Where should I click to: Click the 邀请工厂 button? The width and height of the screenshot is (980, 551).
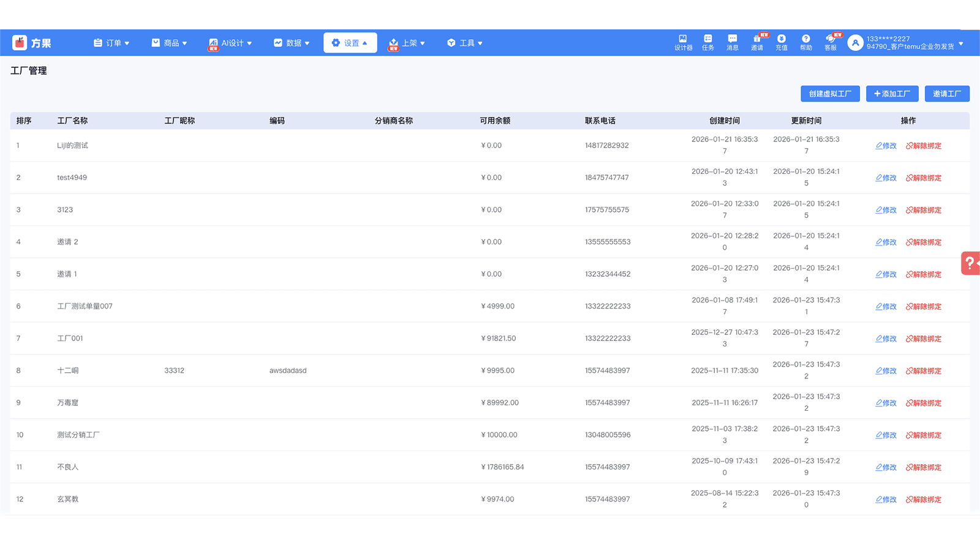click(x=947, y=94)
